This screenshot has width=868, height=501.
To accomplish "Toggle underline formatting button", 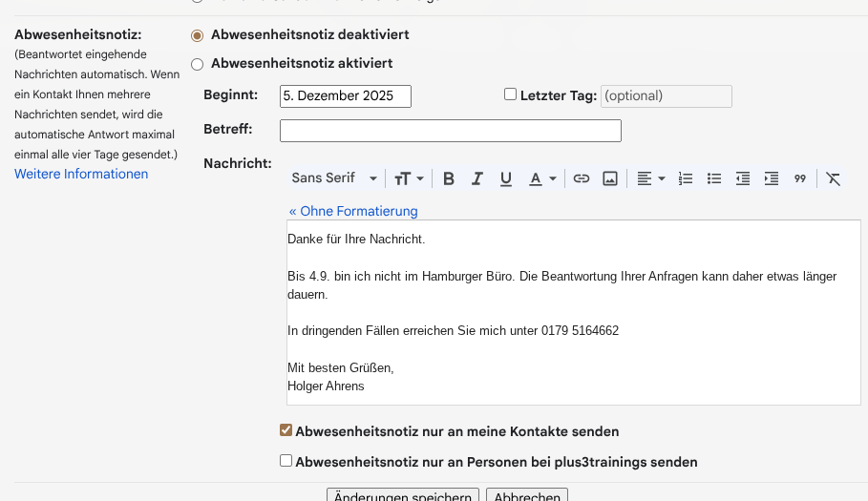I will [506, 178].
